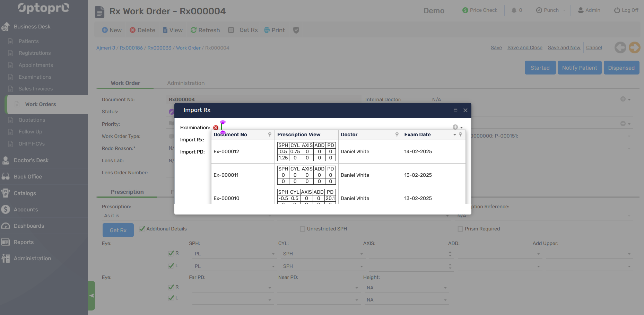Switch to the Administration tab
The image size is (644, 315).
(x=186, y=83)
